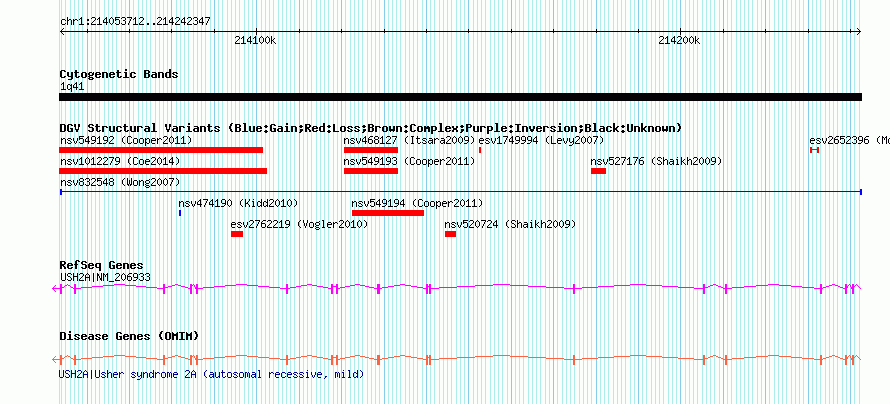This screenshot has width=890, height=404.
Task: Click the 1q41 cytogenetic band label
Action: [72, 87]
